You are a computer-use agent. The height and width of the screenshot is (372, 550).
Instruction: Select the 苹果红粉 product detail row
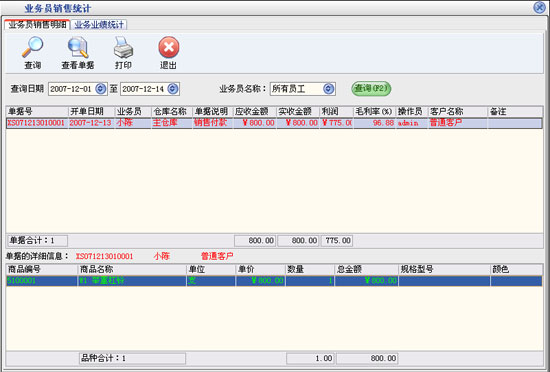(x=274, y=281)
